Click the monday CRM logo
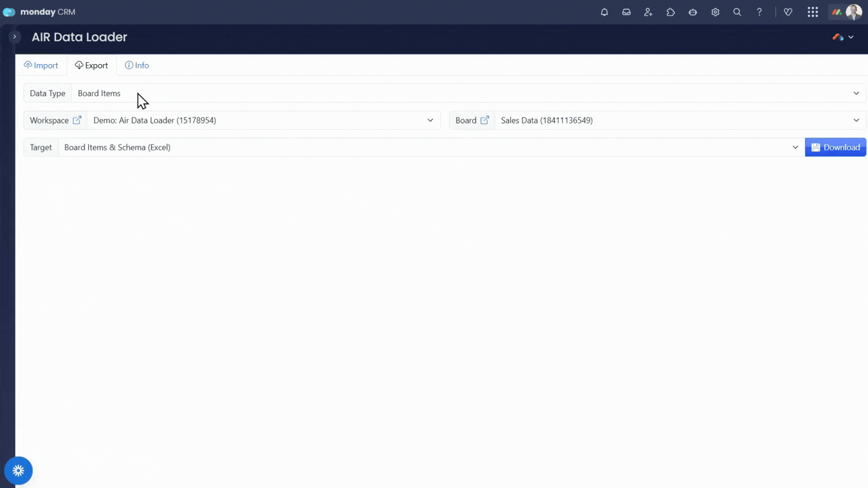Viewport: 868px width, 488px height. tap(39, 12)
